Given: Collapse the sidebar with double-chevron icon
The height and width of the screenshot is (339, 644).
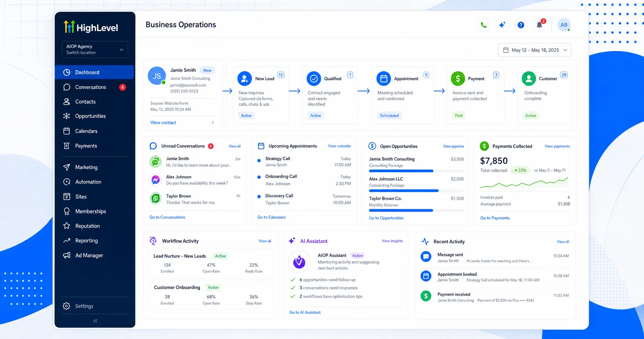Looking at the screenshot, I should 95,321.
